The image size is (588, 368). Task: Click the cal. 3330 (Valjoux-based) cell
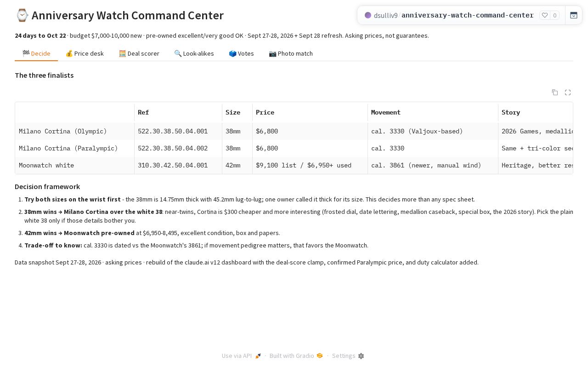click(x=433, y=132)
